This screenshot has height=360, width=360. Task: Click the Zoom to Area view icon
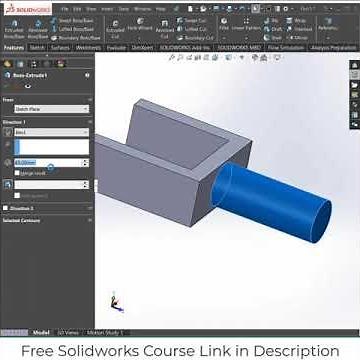[180, 58]
